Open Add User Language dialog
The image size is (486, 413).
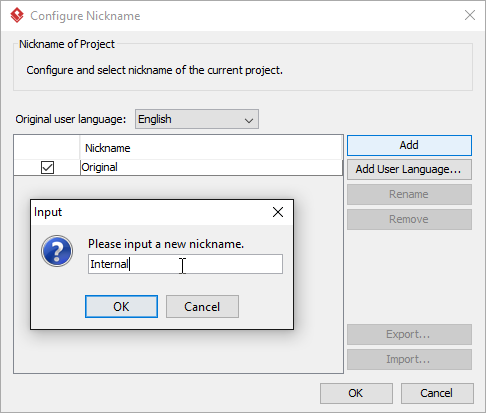(409, 169)
